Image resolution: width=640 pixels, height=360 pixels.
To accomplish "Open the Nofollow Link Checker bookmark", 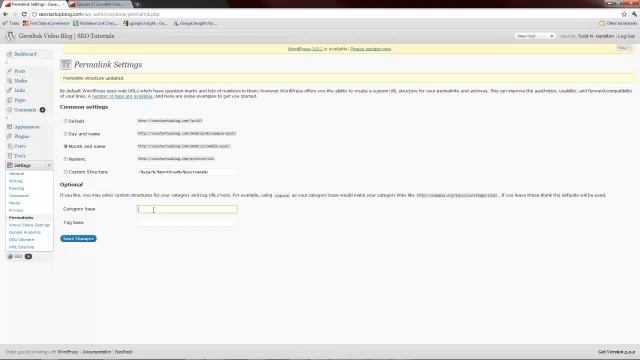I will pyautogui.click(x=95, y=23).
